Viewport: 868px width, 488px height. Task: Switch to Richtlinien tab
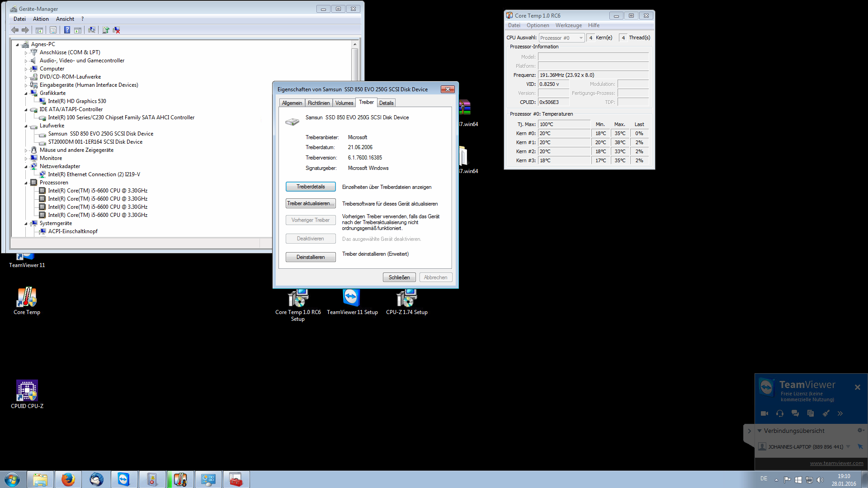click(319, 103)
